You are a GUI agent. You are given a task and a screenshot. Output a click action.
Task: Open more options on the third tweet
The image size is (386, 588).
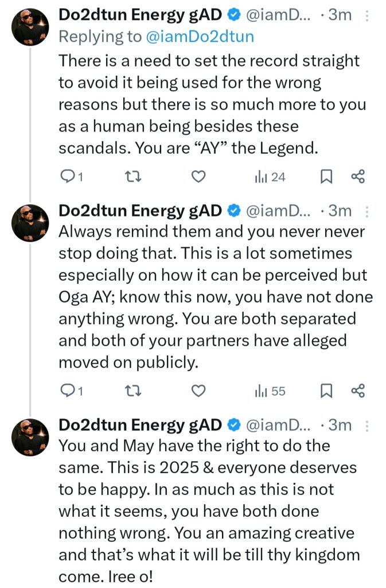point(367,425)
